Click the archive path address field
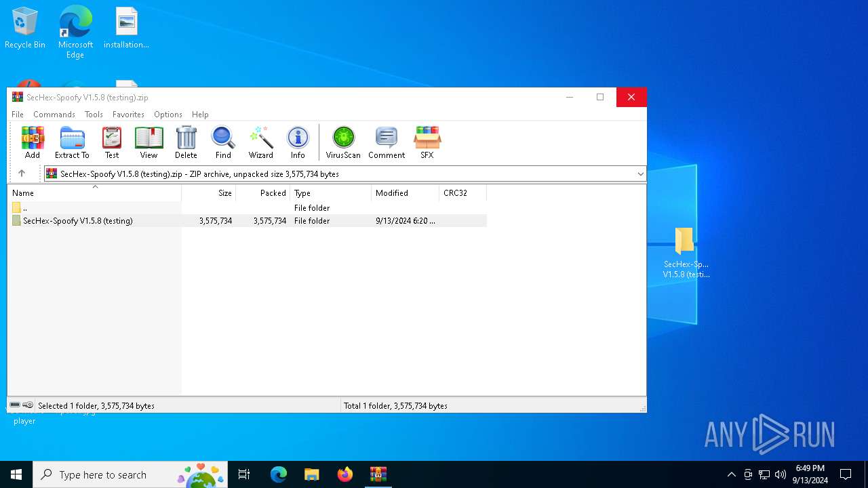 [345, 174]
